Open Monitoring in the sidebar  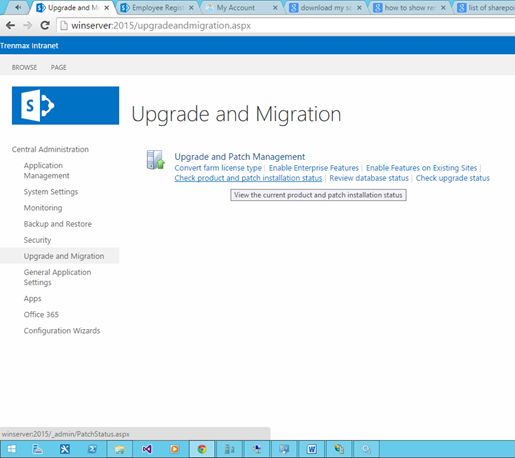coord(43,208)
